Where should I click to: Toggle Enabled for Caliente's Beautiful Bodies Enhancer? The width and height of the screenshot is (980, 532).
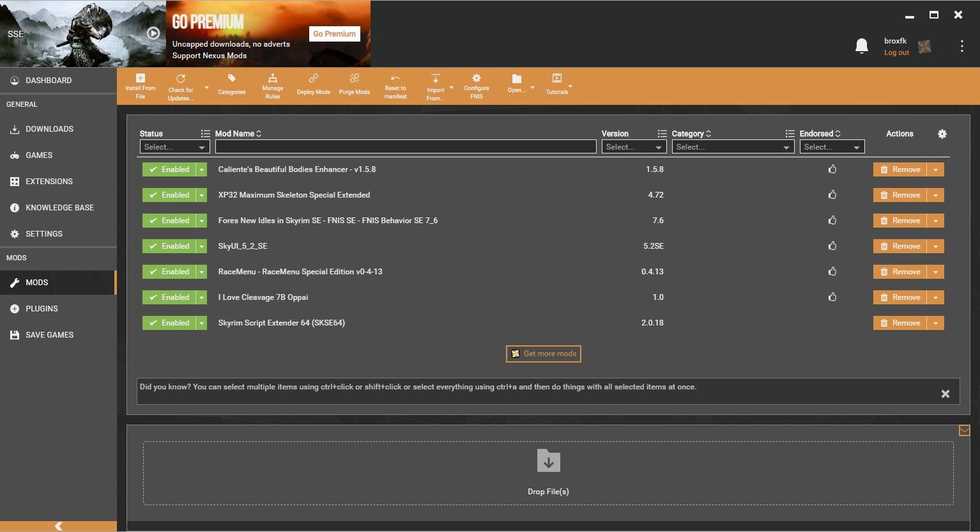point(169,169)
